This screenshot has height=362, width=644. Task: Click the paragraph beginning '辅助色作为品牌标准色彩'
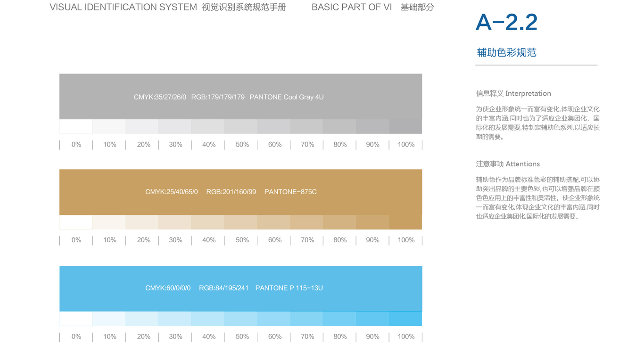538,198
